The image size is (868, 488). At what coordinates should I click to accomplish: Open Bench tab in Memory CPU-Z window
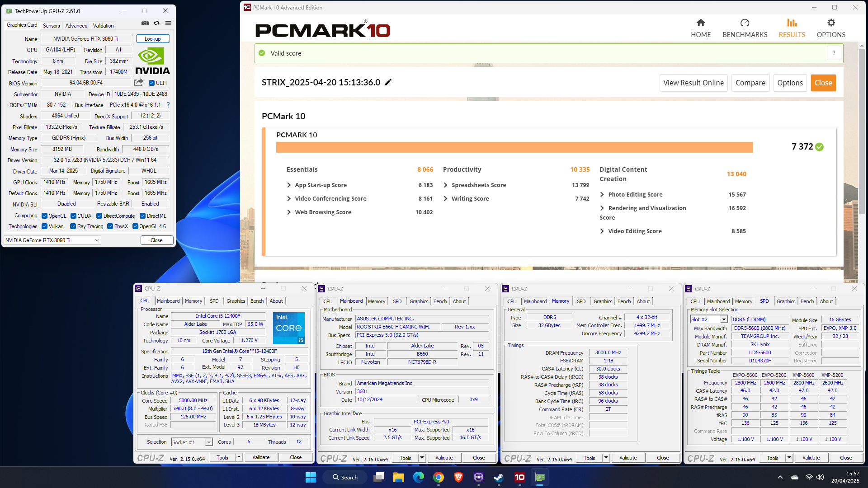tap(624, 301)
